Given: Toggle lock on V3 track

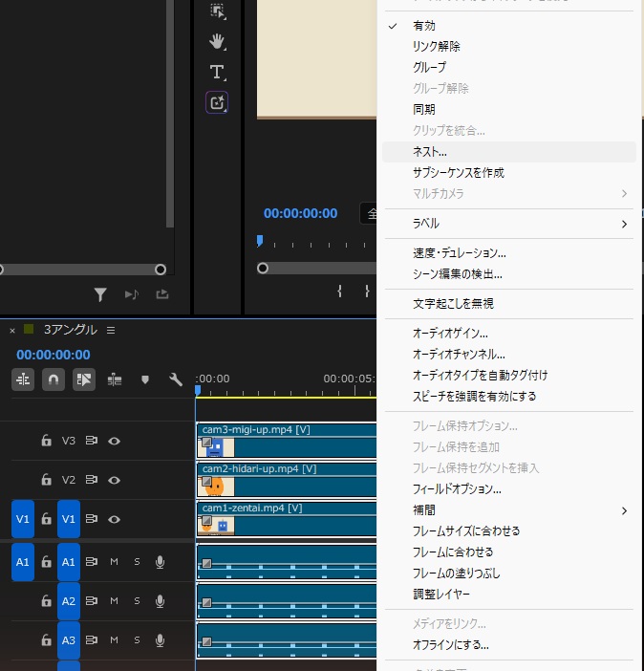Looking at the screenshot, I should pyautogui.click(x=46, y=441).
